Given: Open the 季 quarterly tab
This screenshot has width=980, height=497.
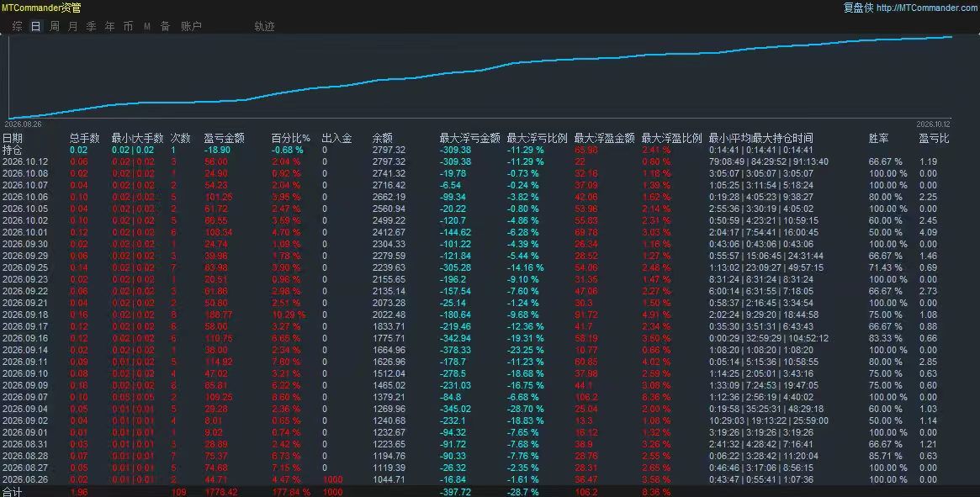Looking at the screenshot, I should tap(91, 26).
